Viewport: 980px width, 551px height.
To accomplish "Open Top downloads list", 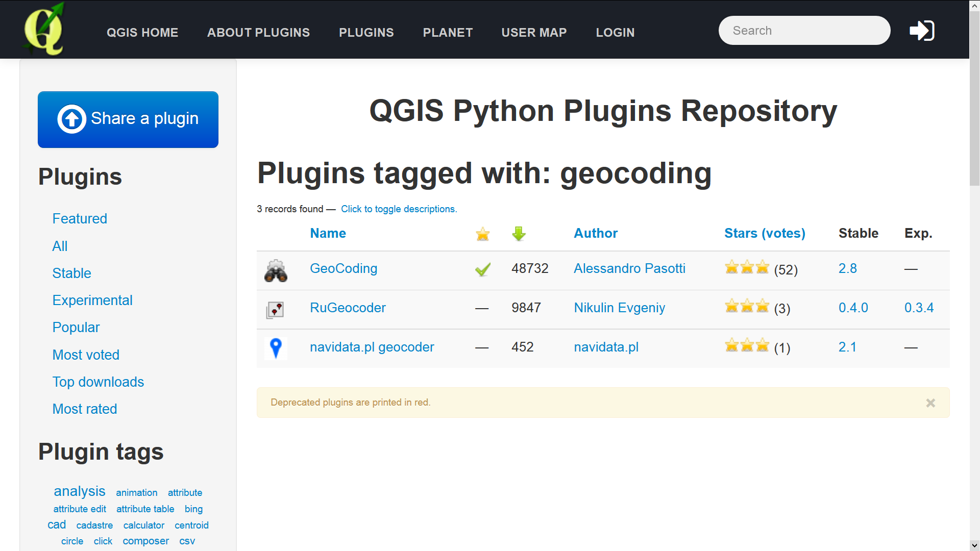I will pos(98,382).
